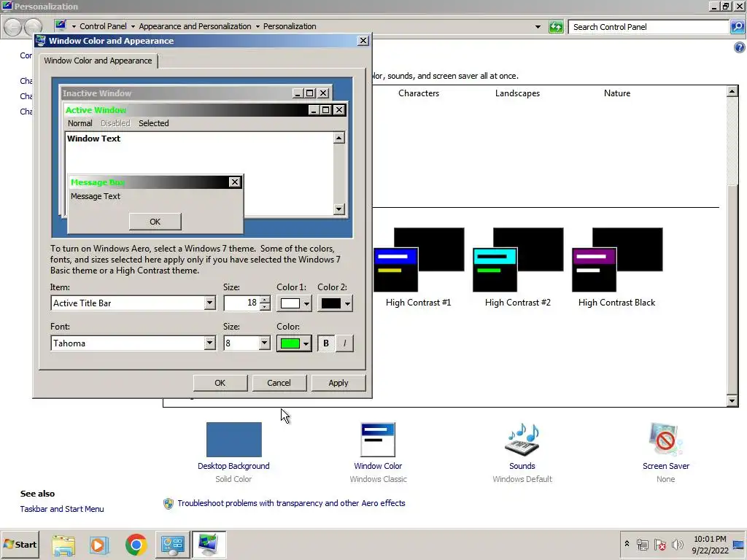The height and width of the screenshot is (560, 747).
Task: Click the Selected menu in preview
Action: tap(153, 123)
